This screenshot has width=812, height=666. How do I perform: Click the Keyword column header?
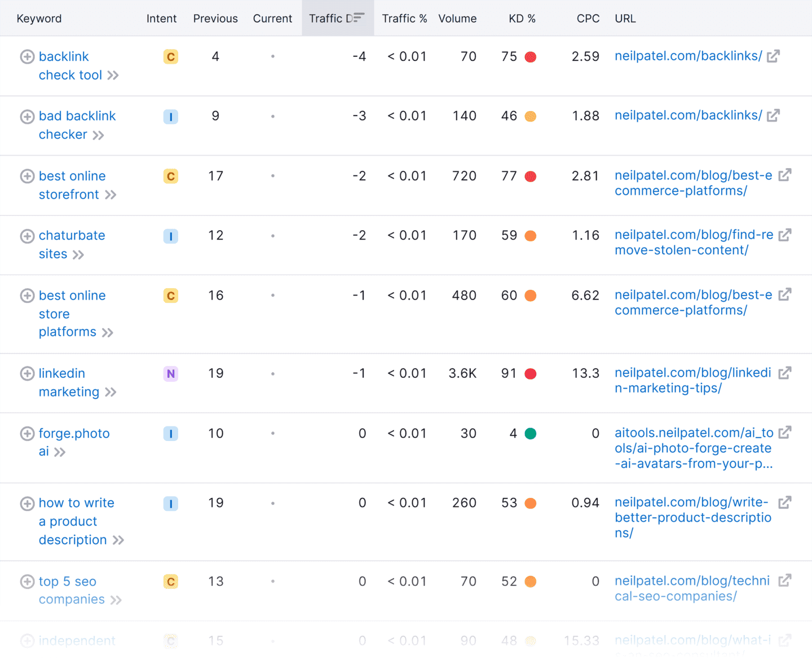click(39, 19)
